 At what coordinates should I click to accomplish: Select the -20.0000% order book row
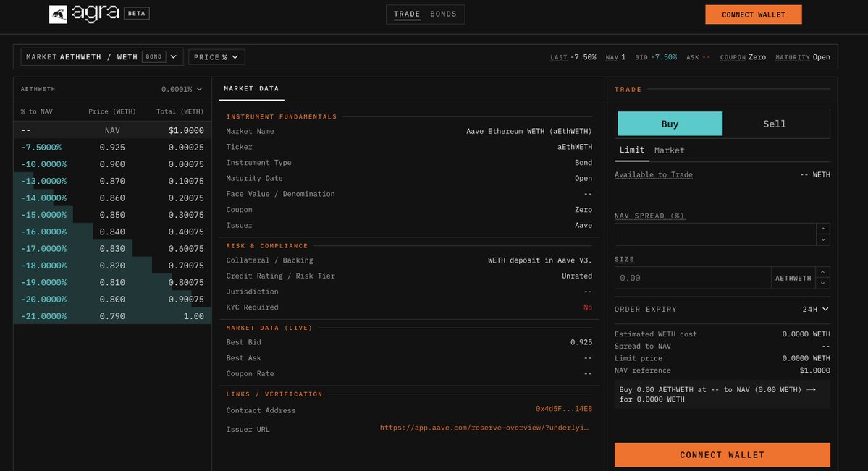point(112,300)
